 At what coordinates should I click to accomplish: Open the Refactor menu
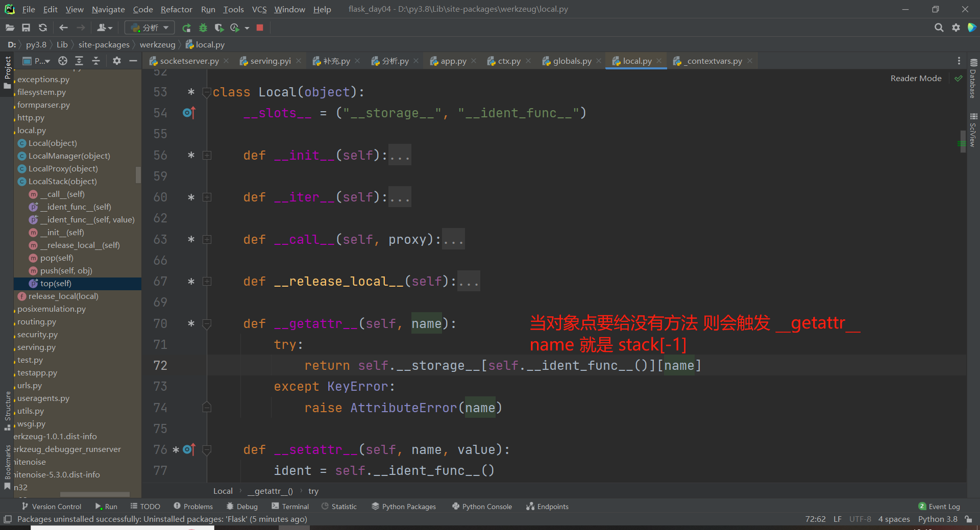[176, 9]
